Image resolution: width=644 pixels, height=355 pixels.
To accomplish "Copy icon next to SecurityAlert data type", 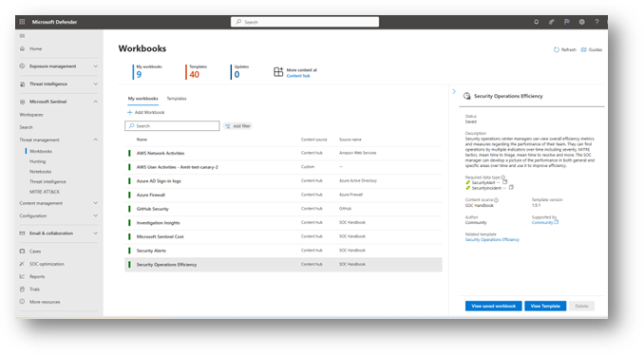I will pos(504,181).
